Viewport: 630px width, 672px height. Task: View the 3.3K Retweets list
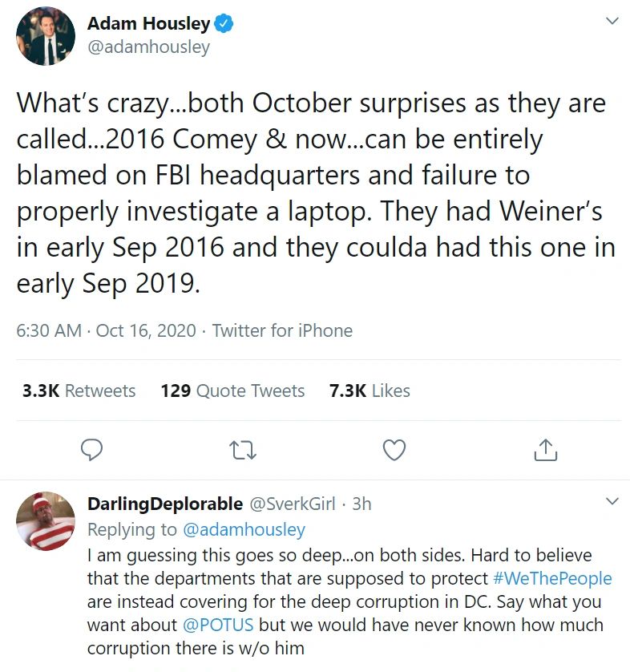point(79,391)
